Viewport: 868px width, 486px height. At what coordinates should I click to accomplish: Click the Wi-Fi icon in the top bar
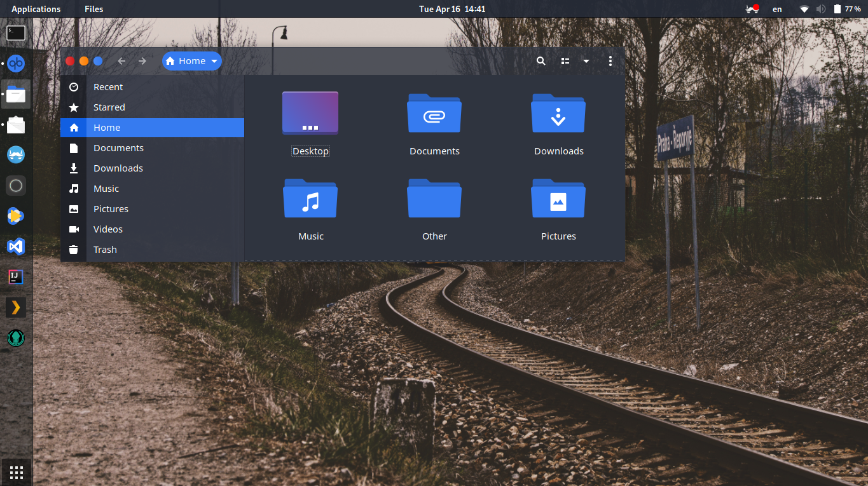[x=804, y=9]
